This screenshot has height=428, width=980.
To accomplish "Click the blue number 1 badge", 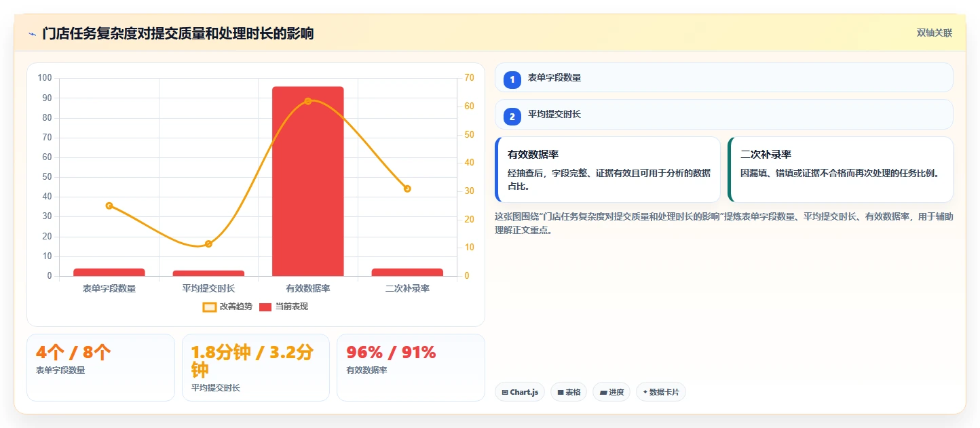I will [x=512, y=79].
